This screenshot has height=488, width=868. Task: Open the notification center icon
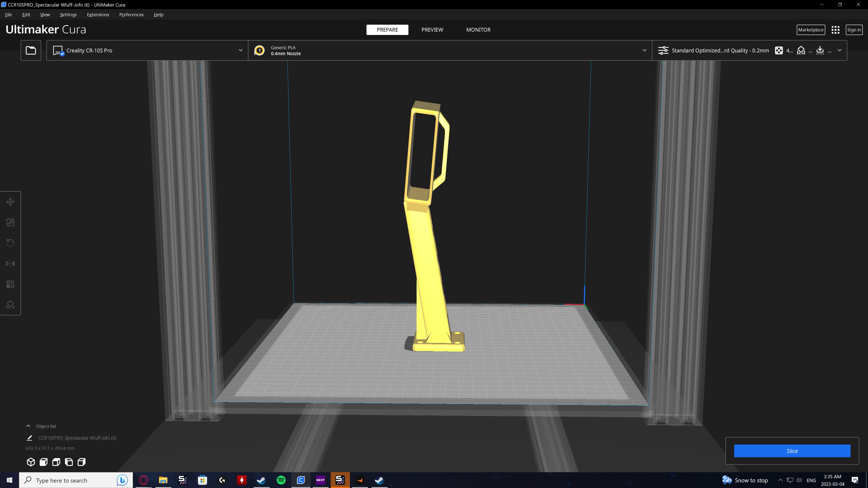coord(854,480)
